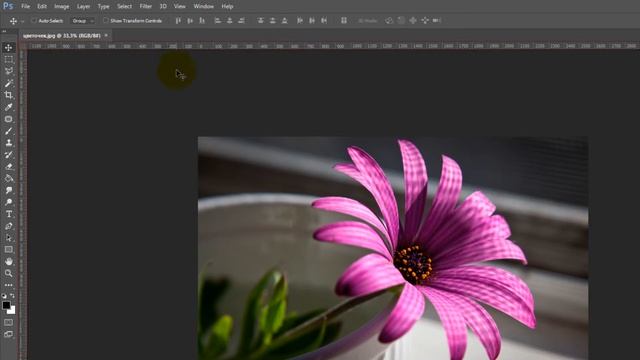This screenshot has height=360, width=640.
Task: Open the Filter menu
Action: click(x=145, y=7)
